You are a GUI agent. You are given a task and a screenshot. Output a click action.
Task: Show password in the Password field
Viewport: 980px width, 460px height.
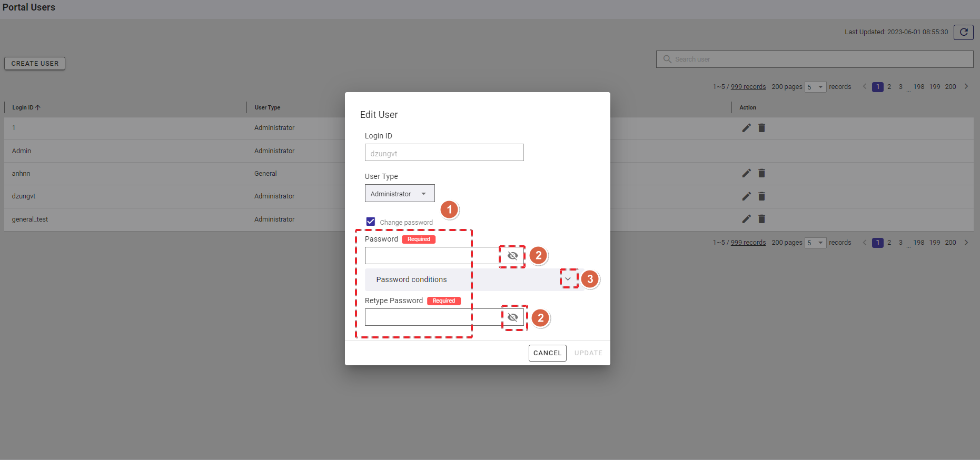pos(512,256)
